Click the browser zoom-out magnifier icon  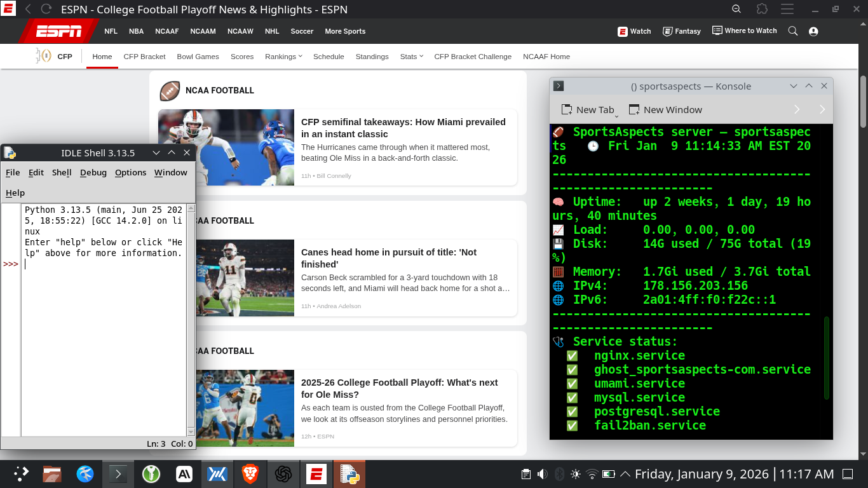(736, 9)
